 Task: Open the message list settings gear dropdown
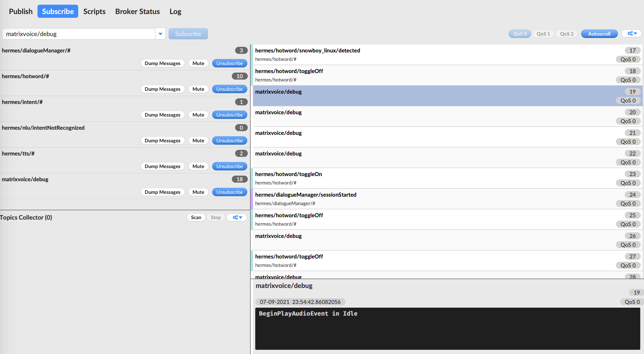632,33
